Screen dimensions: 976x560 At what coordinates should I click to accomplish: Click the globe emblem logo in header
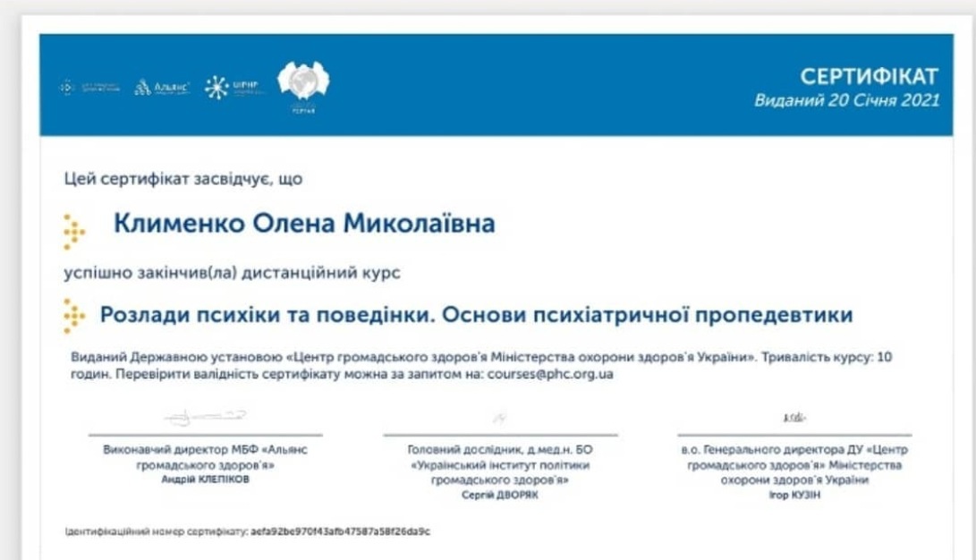coord(303,83)
